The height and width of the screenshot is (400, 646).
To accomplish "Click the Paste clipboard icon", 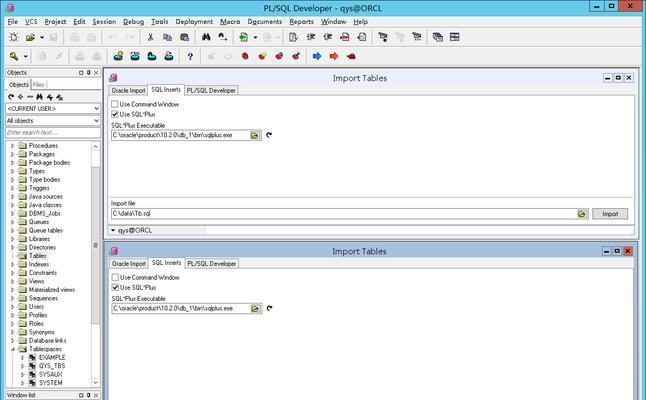I will coord(184,37).
